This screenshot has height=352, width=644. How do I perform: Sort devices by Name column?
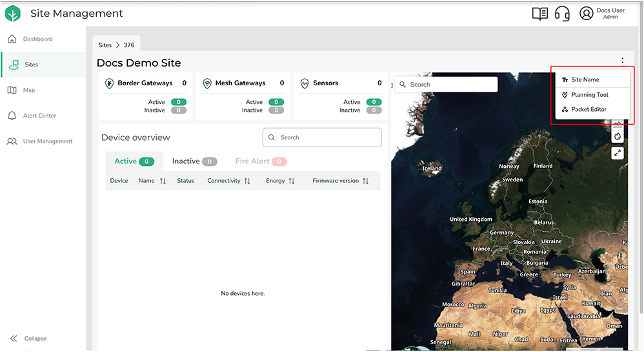pyautogui.click(x=163, y=181)
